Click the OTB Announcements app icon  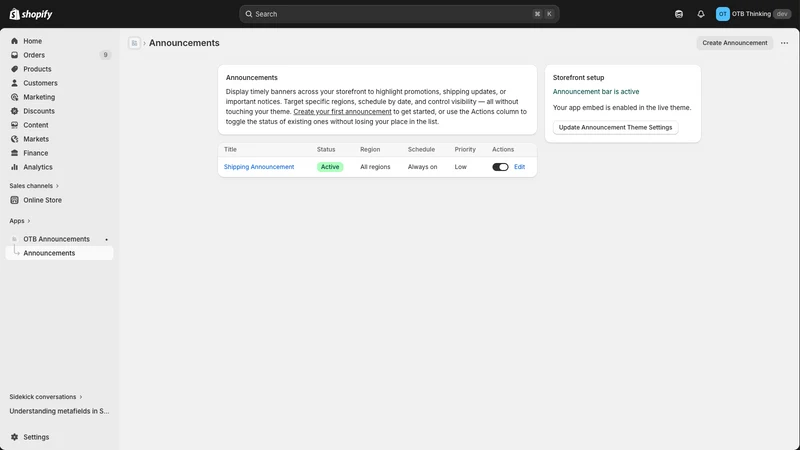tap(14, 239)
